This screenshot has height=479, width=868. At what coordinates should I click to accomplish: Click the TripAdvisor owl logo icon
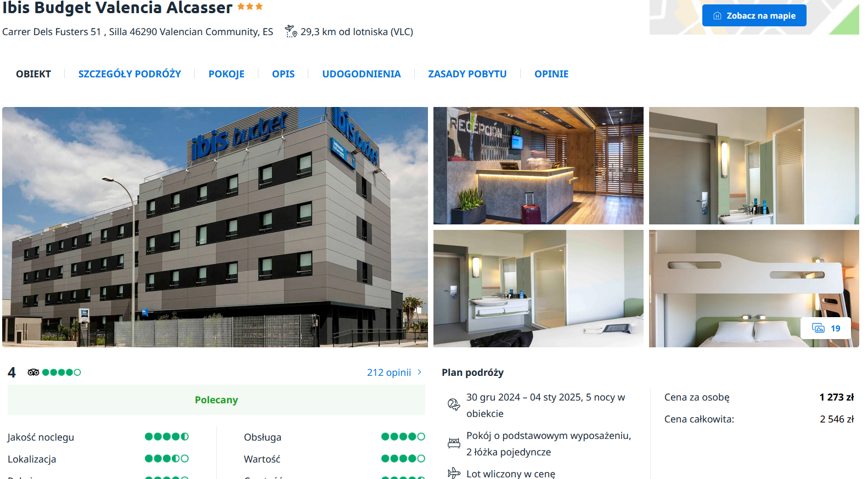(x=33, y=372)
